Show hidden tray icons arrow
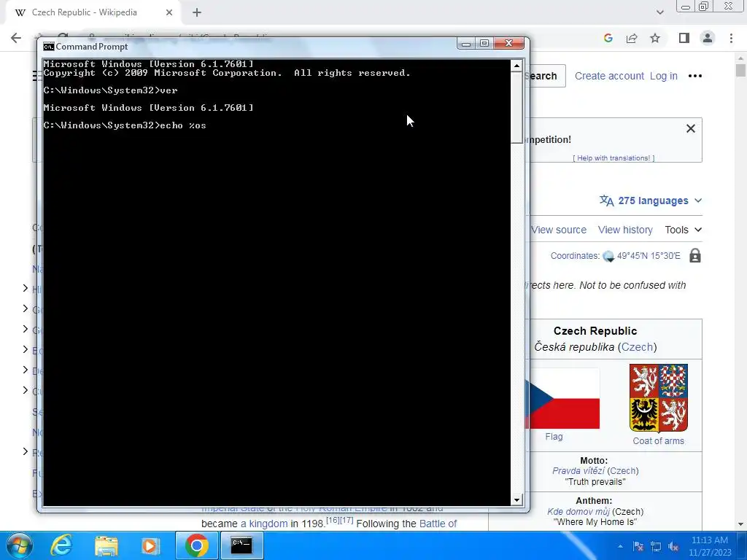The width and height of the screenshot is (747, 560). tap(620, 546)
